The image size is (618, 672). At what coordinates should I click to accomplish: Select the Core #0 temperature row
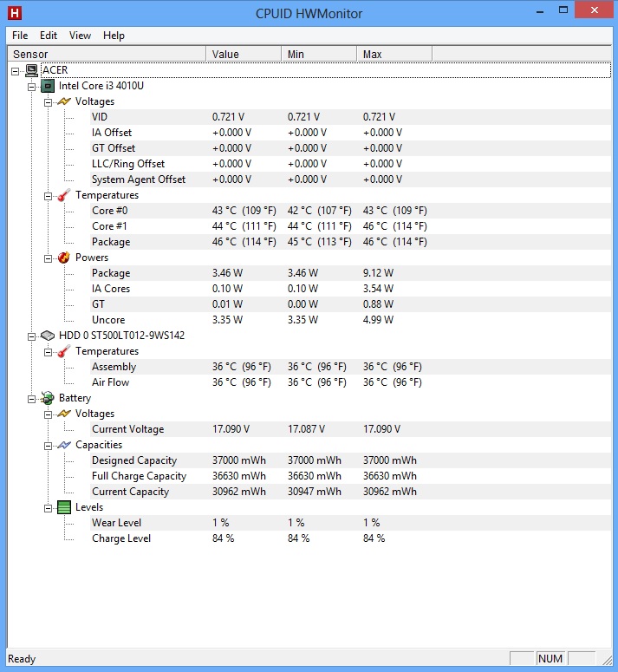point(351,211)
